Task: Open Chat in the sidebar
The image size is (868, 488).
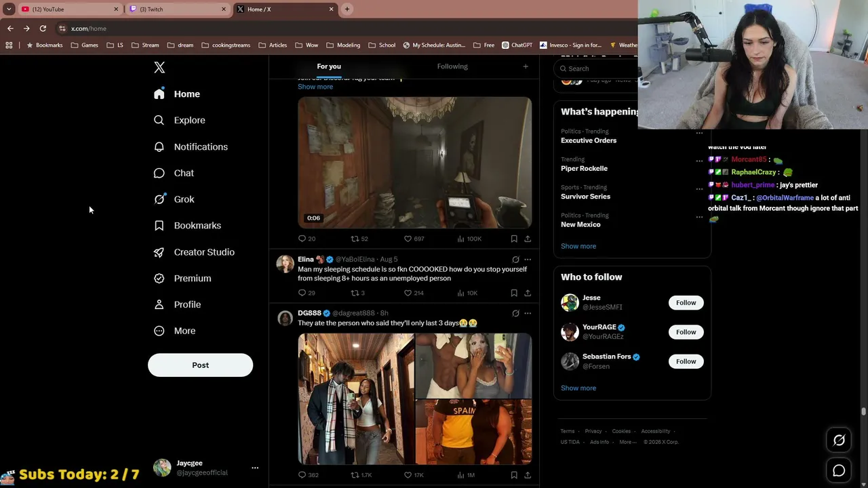Action: tap(174, 173)
